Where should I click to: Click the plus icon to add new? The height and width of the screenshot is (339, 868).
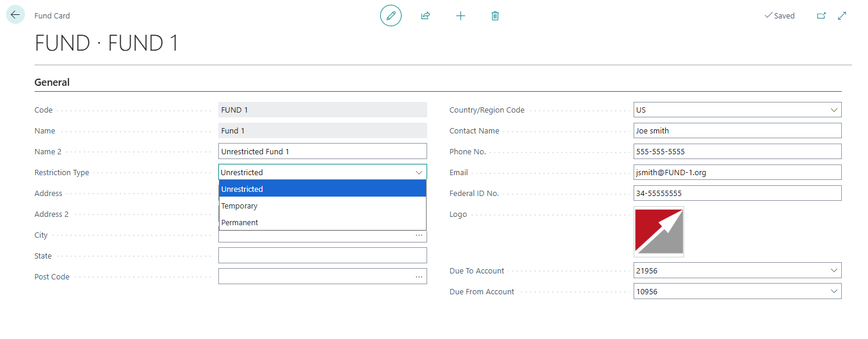coord(460,15)
